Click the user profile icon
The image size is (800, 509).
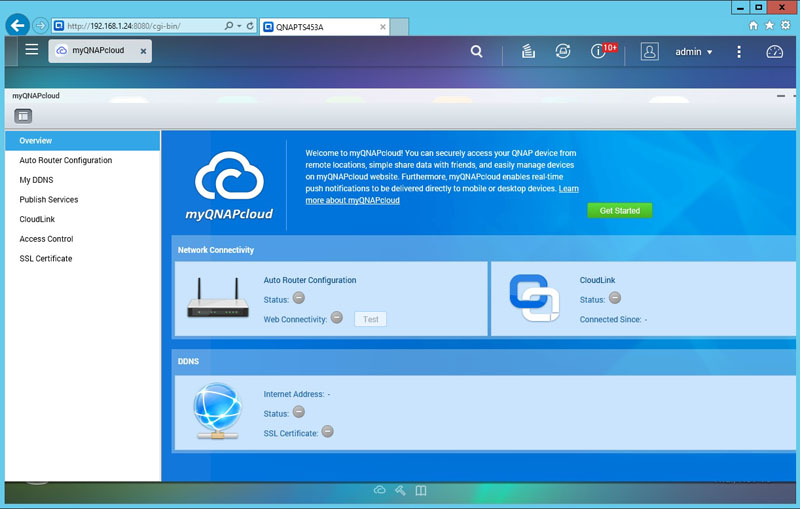650,51
